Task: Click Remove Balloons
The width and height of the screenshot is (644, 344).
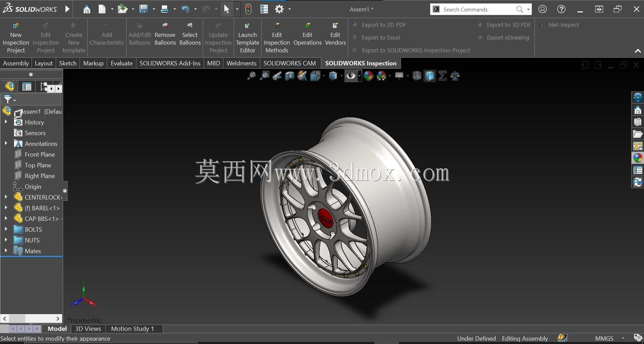Action: (165, 34)
